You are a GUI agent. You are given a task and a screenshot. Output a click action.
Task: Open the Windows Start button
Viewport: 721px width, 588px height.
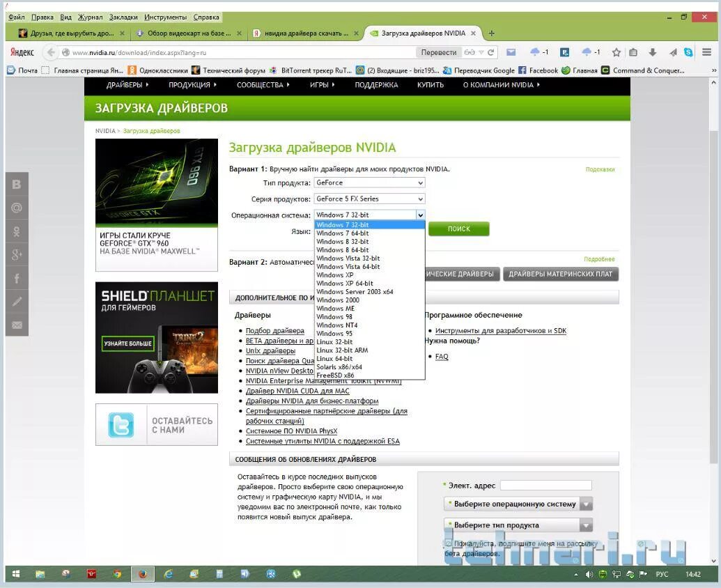15,574
